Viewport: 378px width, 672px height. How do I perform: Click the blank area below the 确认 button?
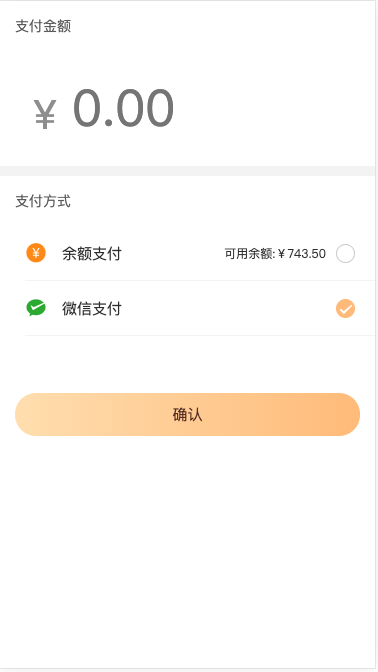click(x=187, y=549)
